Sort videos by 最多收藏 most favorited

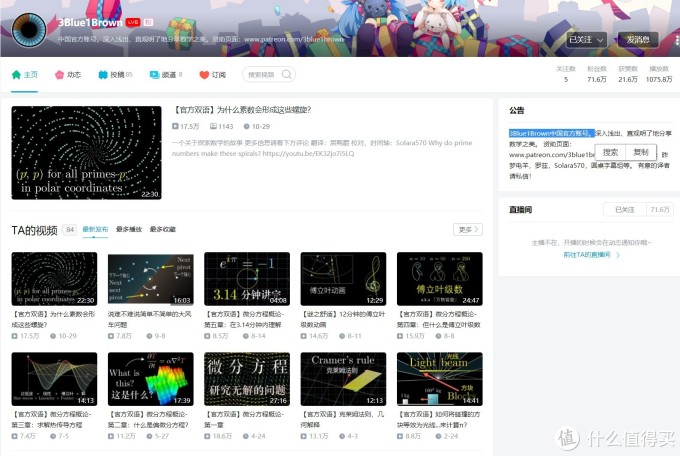tap(163, 229)
